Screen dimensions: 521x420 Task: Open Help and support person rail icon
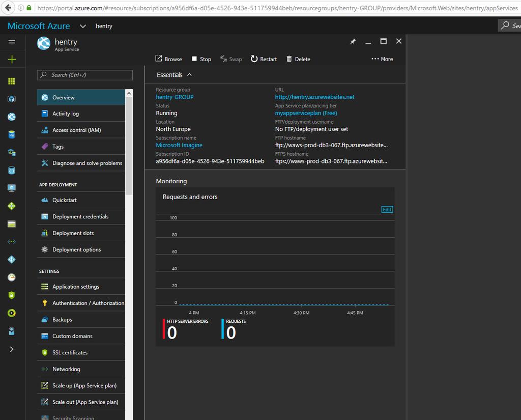[12, 331]
